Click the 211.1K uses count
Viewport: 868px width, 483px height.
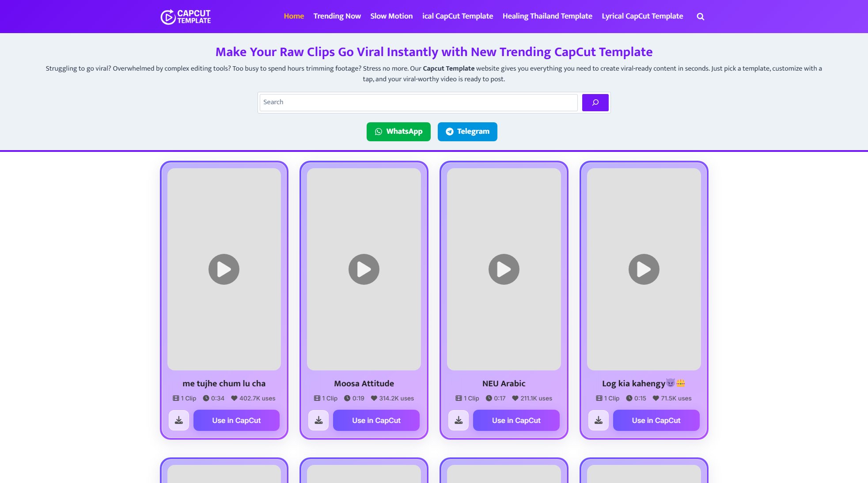click(x=532, y=398)
